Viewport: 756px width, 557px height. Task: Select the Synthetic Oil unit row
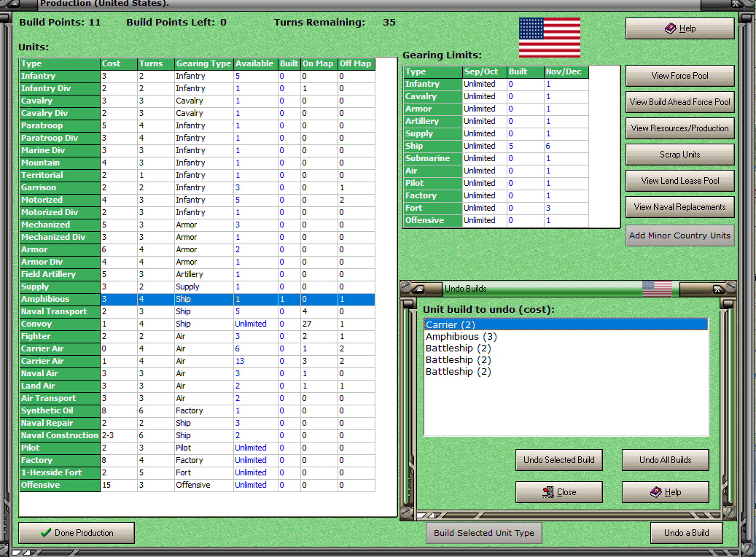197,411
